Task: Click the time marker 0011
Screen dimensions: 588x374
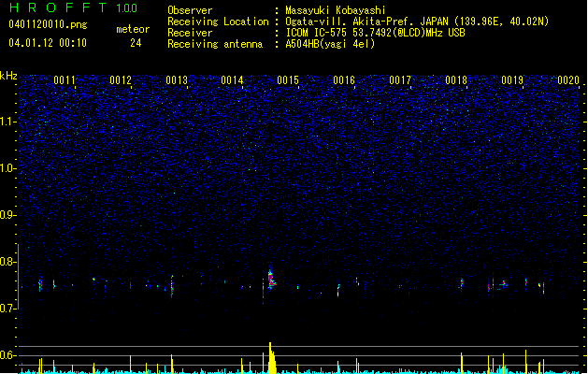Action: coord(65,80)
